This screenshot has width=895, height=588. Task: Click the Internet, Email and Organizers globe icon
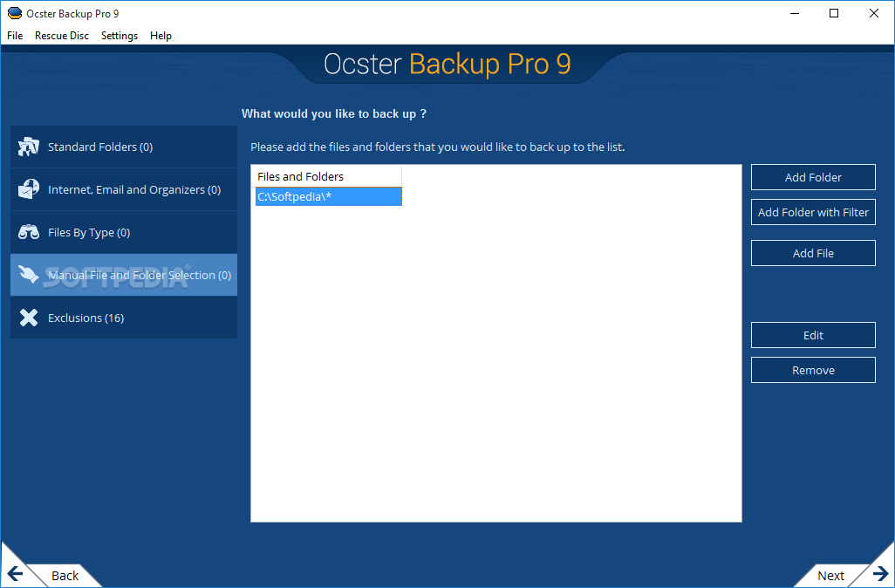point(28,189)
